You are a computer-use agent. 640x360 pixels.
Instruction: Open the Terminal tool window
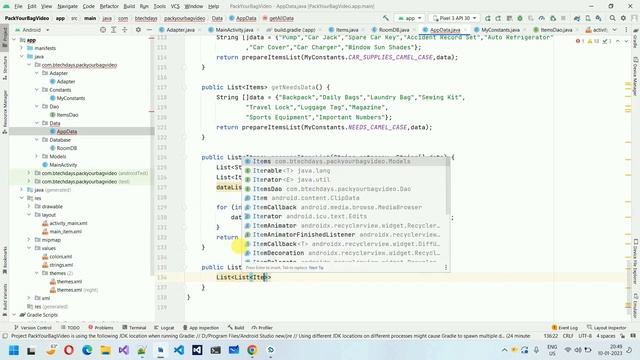134,327
